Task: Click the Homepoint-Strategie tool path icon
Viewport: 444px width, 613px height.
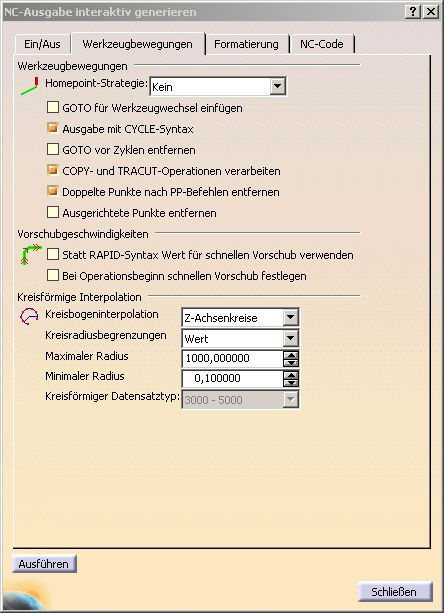Action: coord(29,86)
